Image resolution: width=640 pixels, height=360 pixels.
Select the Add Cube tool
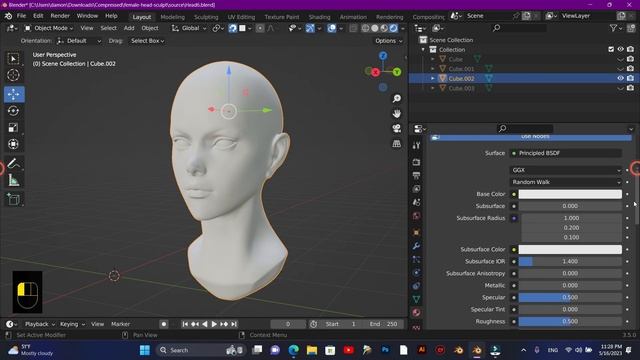pyautogui.click(x=13, y=200)
